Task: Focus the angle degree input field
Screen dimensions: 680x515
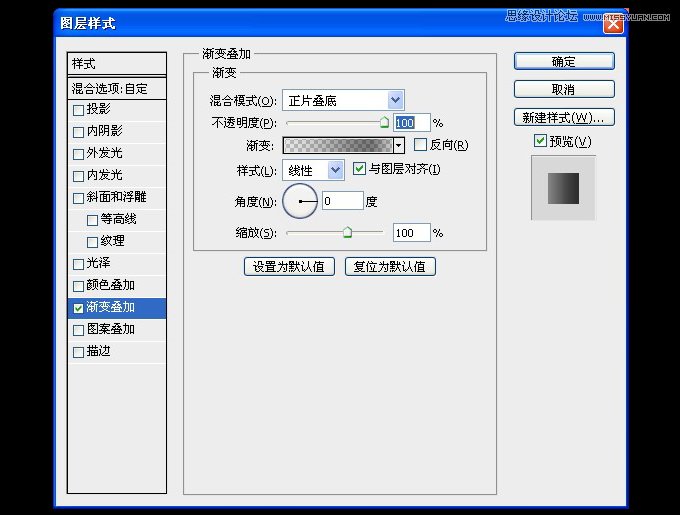Action: [x=343, y=201]
